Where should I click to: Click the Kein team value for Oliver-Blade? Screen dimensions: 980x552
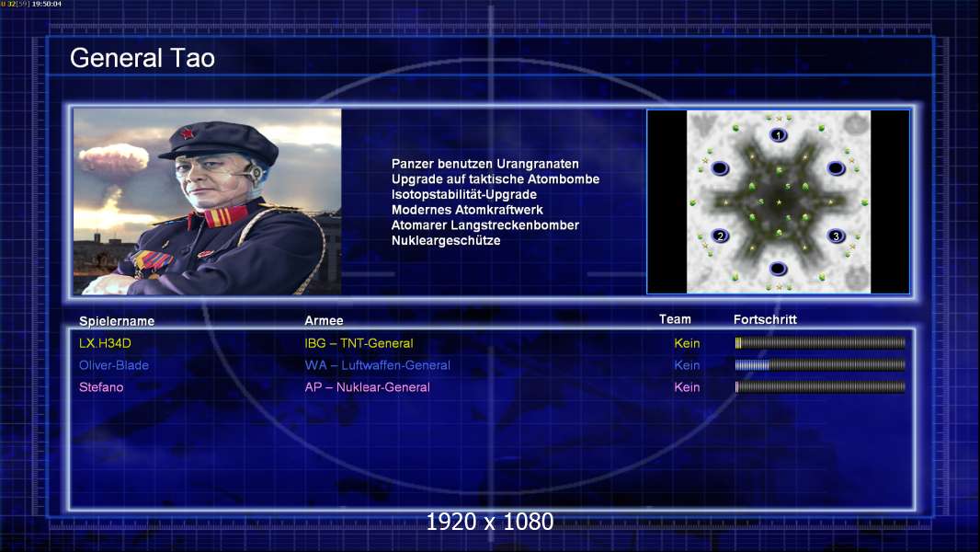coord(687,365)
